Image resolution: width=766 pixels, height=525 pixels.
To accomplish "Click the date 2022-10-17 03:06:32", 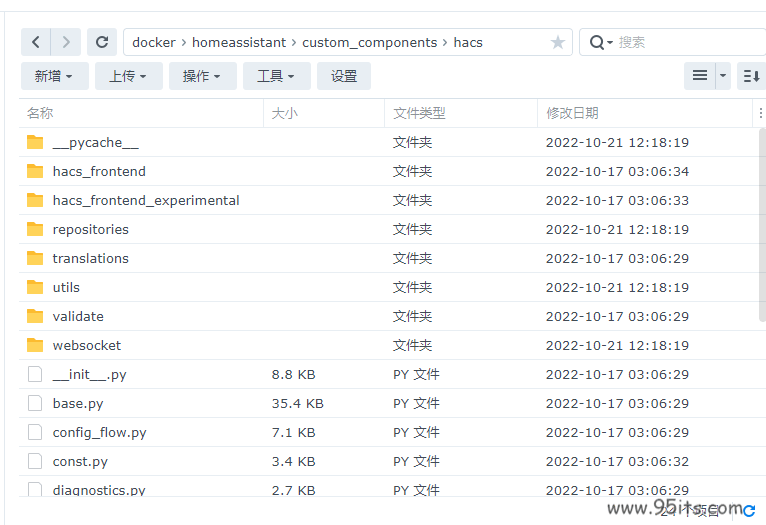I will pyautogui.click(x=617, y=462).
